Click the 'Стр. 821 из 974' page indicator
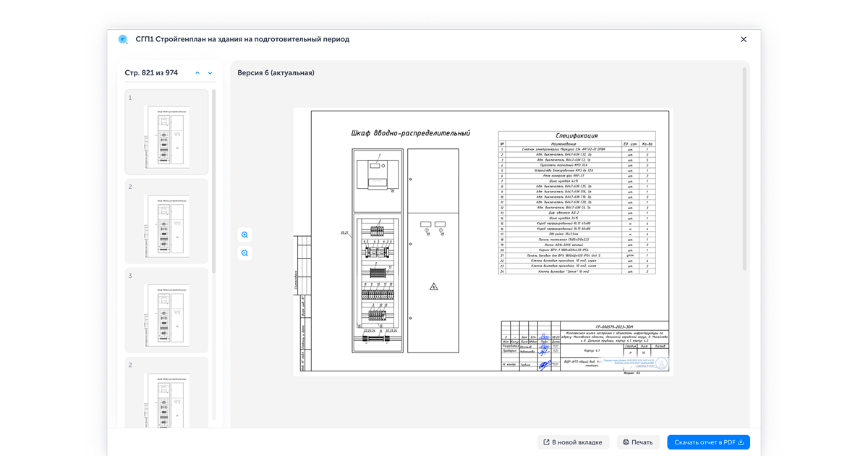The image size is (868, 456). pyautogui.click(x=151, y=73)
